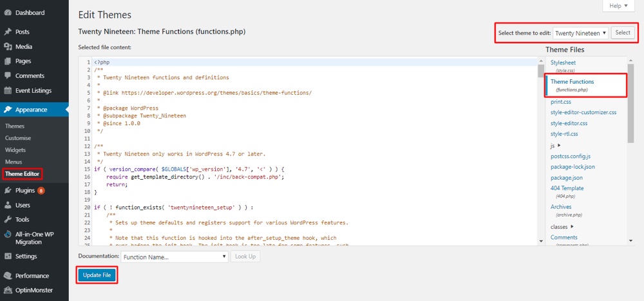Click the Pages icon

click(x=8, y=61)
